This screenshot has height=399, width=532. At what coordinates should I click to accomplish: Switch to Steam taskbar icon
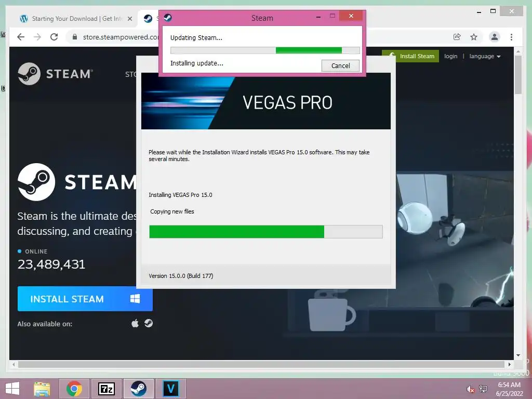tap(138, 389)
